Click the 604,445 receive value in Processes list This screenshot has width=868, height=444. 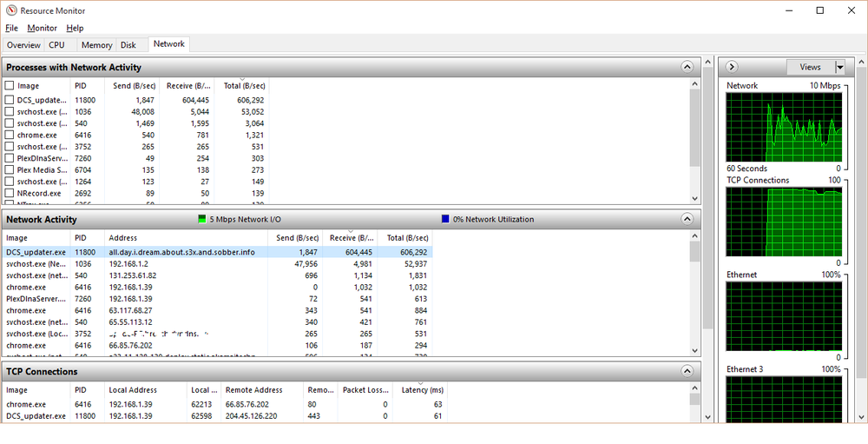point(195,100)
